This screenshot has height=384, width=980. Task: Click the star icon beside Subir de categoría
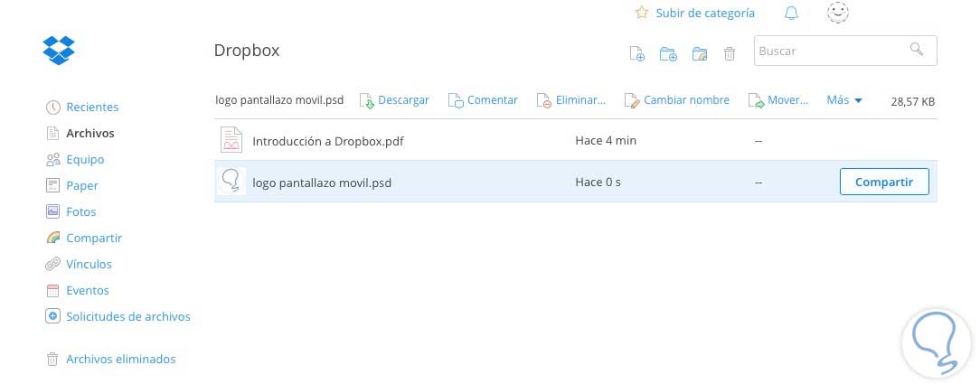coord(642,13)
